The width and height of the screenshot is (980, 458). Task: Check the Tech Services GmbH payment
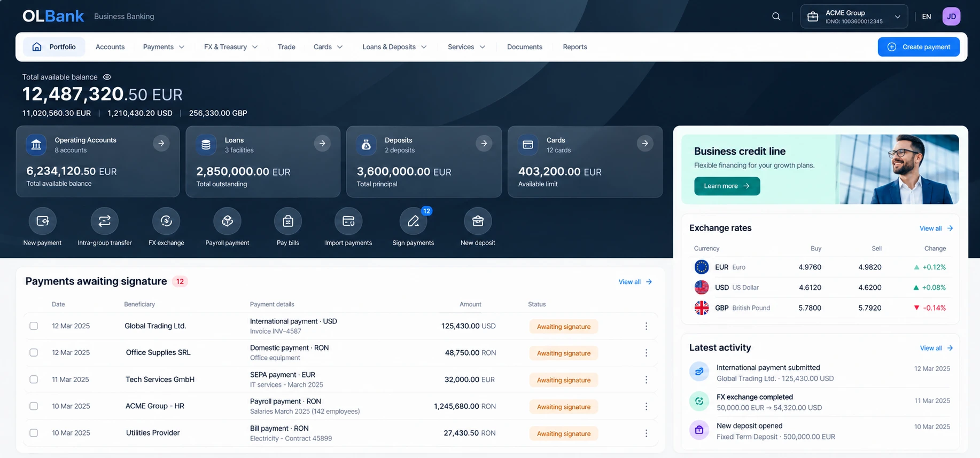[x=34, y=380]
